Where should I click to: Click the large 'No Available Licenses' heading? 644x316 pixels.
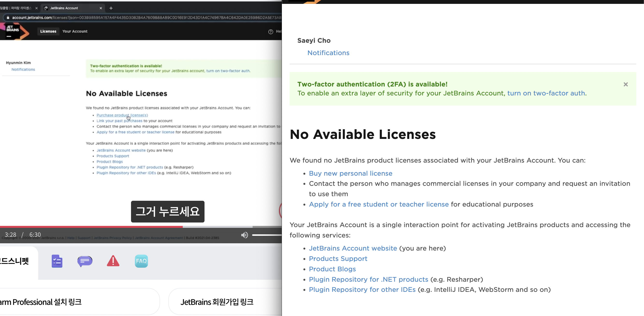click(363, 134)
